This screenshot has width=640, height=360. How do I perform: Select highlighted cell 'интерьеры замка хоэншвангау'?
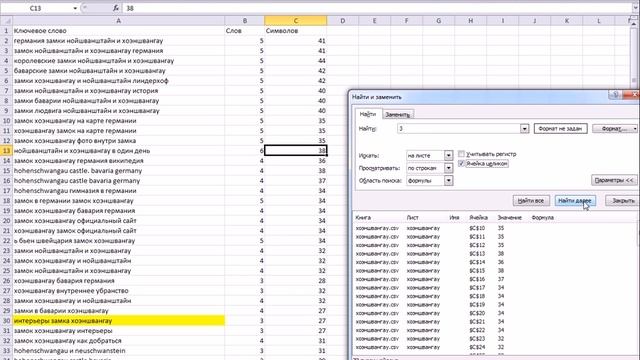[118, 321]
